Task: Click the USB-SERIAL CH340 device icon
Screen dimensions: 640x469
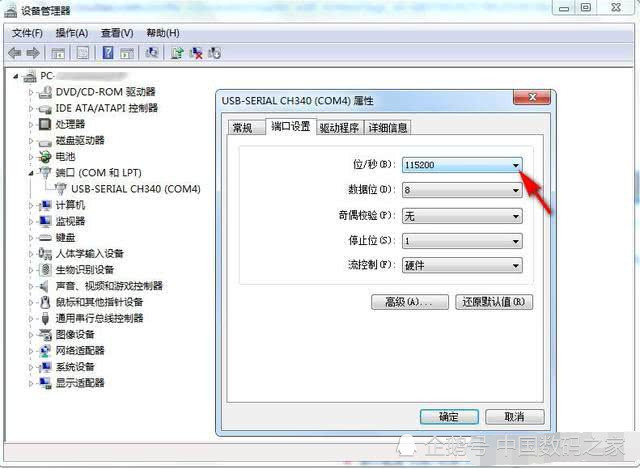Action: pos(61,189)
